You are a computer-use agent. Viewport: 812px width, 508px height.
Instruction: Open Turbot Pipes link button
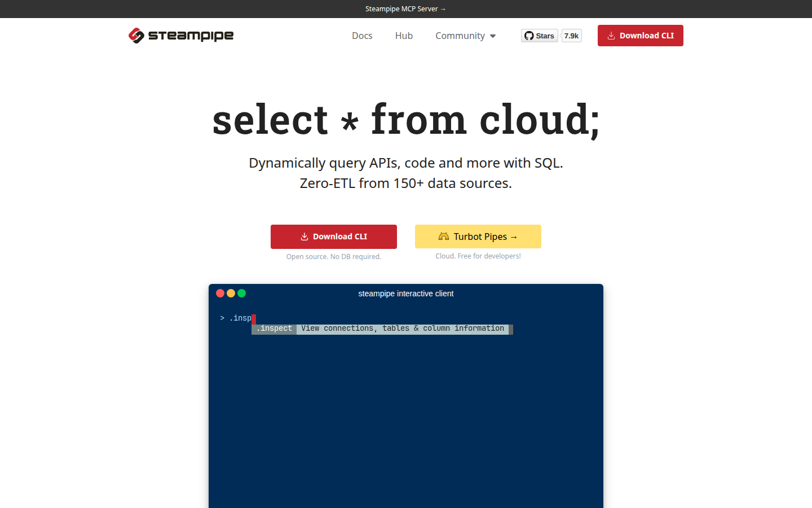pos(478,237)
